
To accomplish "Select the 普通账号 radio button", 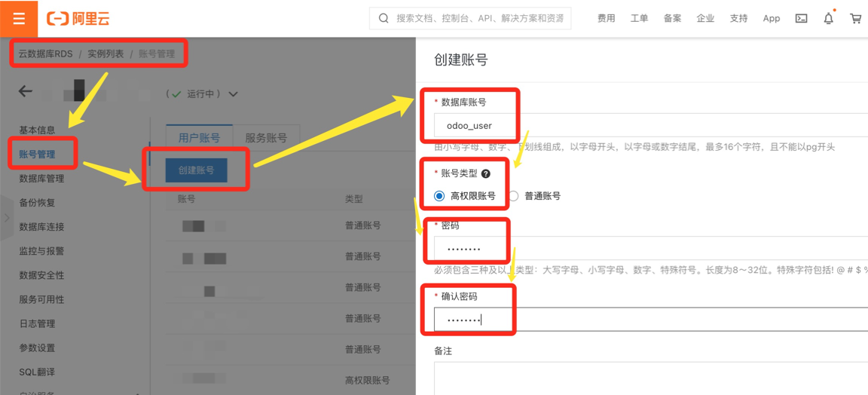I will [x=514, y=195].
